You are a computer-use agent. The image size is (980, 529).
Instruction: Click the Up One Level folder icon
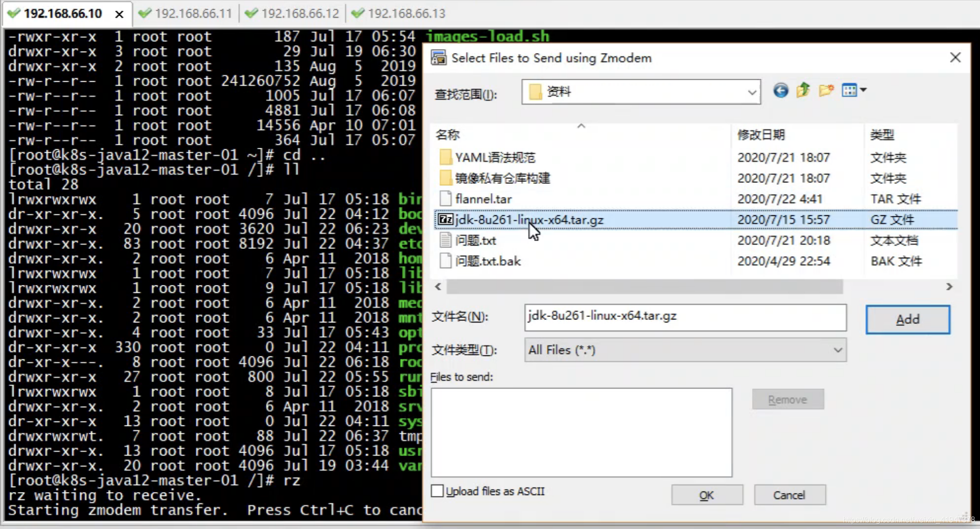[x=803, y=90]
